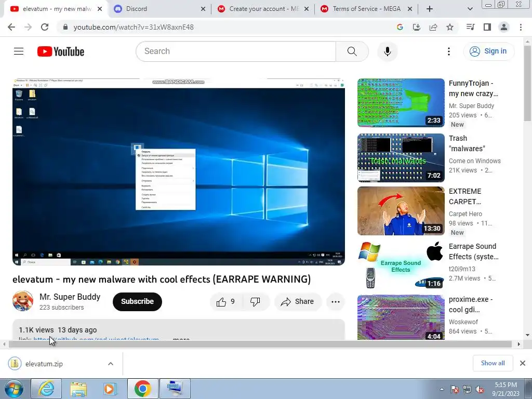Open Windows Media Player from taskbar
Viewport: 532px width, 399px height.
click(x=110, y=389)
